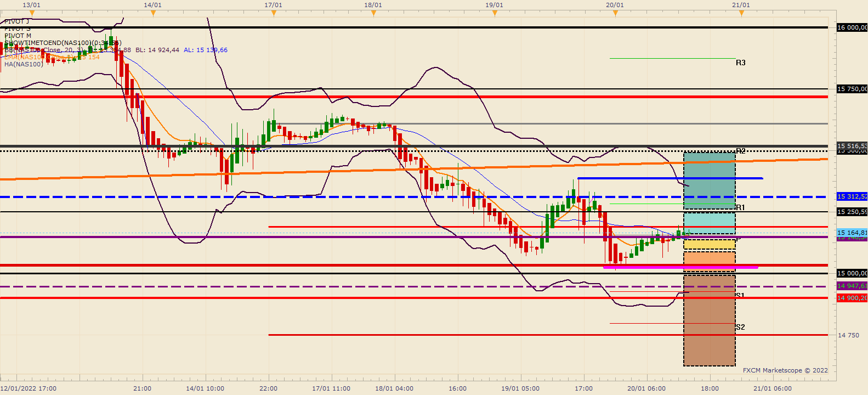Click the 18:00 time axis label
This screenshot has height=395, width=868.
tap(710, 388)
